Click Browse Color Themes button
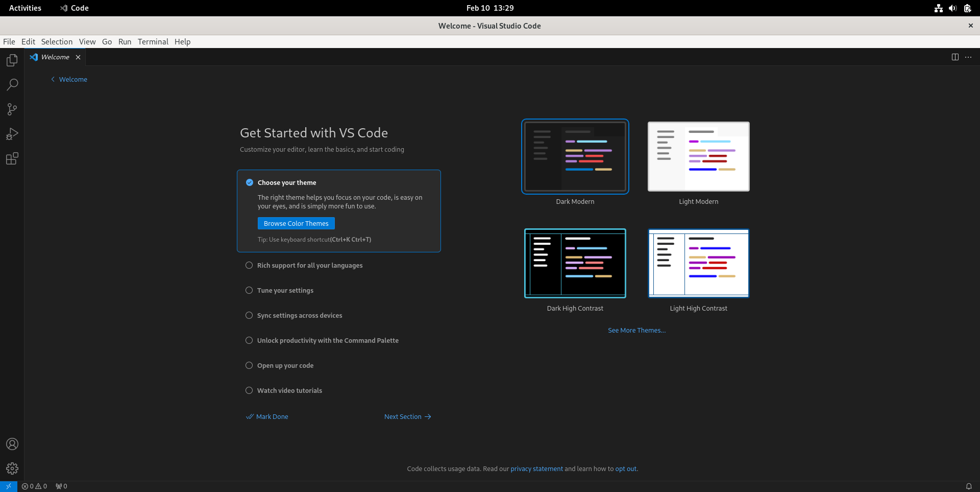Viewport: 980px width, 492px height. click(x=296, y=223)
